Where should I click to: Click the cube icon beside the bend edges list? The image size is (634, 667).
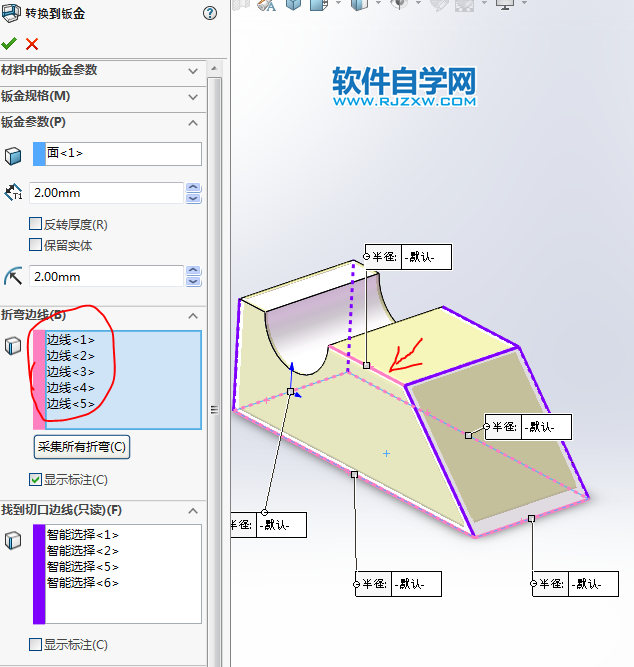(13, 346)
